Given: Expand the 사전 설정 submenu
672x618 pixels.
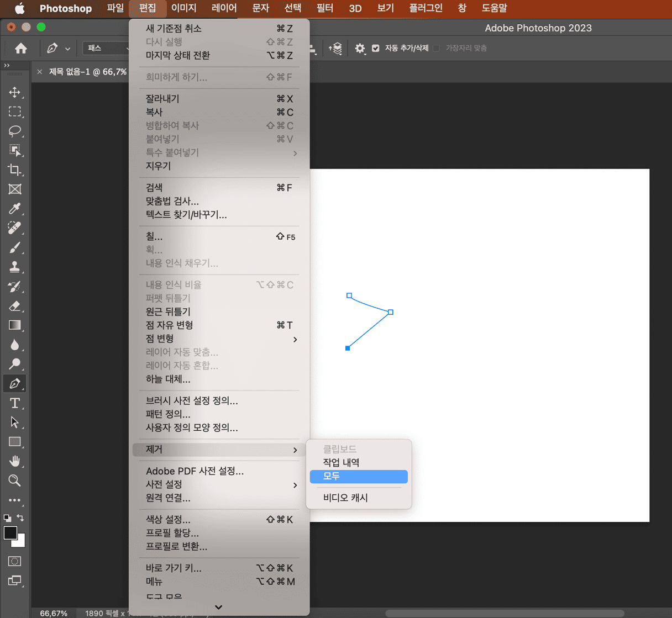Looking at the screenshot, I should tap(220, 485).
